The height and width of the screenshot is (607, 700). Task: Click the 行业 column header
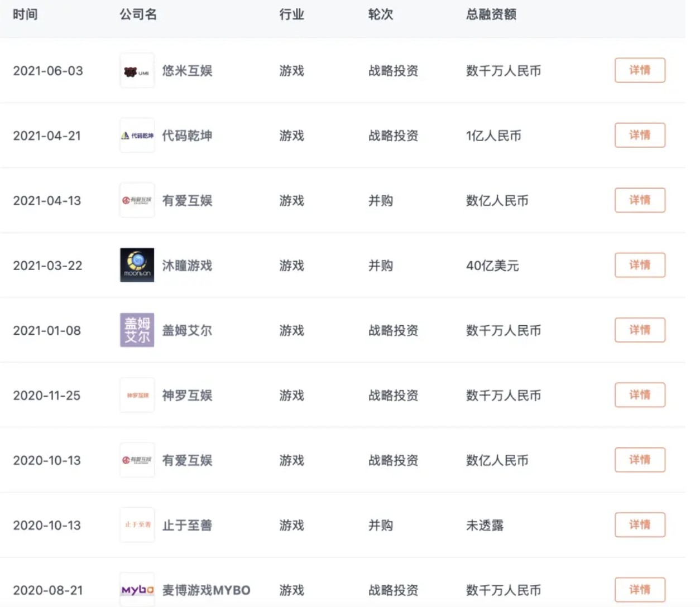(x=292, y=15)
